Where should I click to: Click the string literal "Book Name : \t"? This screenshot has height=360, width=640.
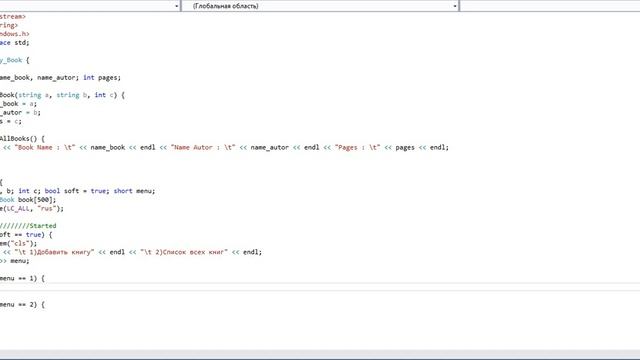point(45,147)
